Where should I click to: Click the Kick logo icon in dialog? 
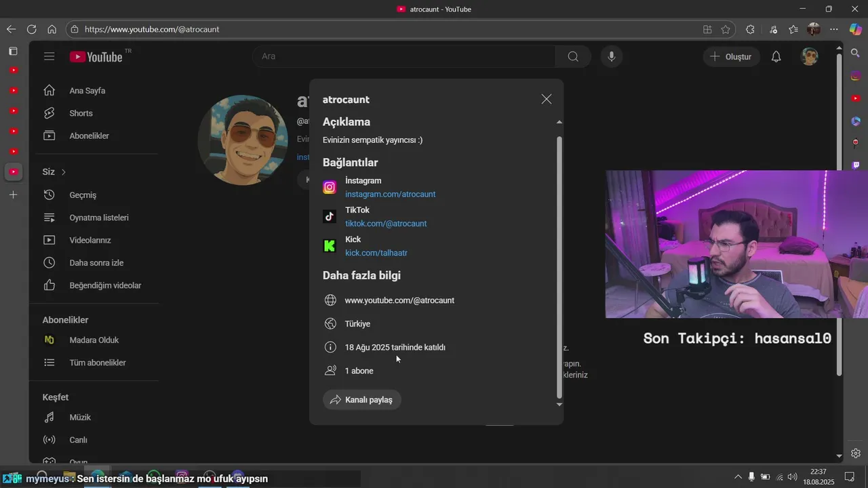coord(330,246)
